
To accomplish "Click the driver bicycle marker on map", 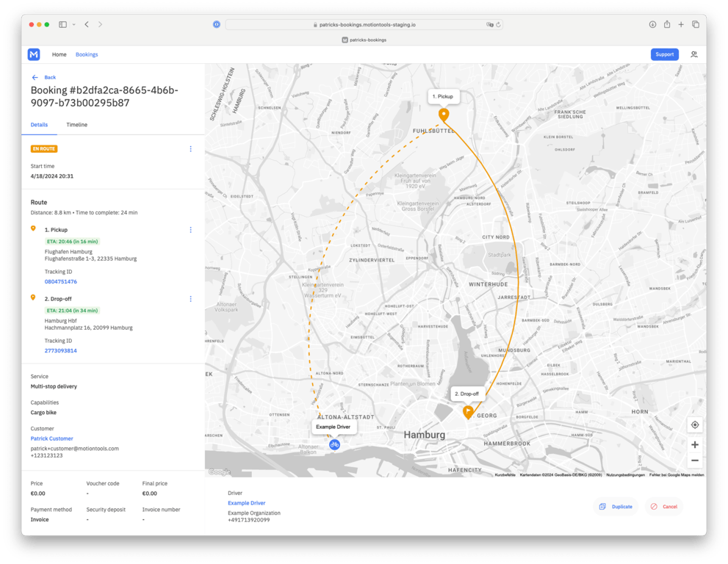I will [x=334, y=445].
